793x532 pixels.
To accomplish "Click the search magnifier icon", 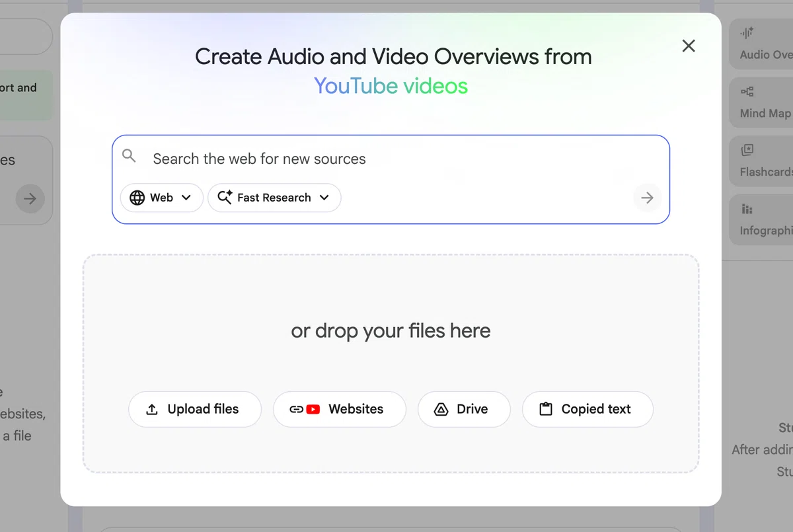I will pyautogui.click(x=130, y=156).
